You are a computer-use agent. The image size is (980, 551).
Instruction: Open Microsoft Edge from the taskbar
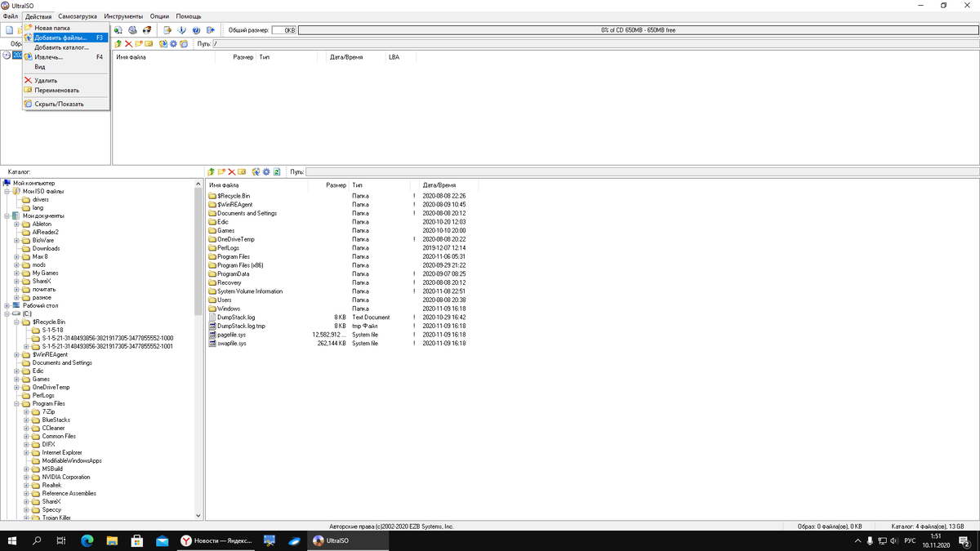pyautogui.click(x=87, y=540)
